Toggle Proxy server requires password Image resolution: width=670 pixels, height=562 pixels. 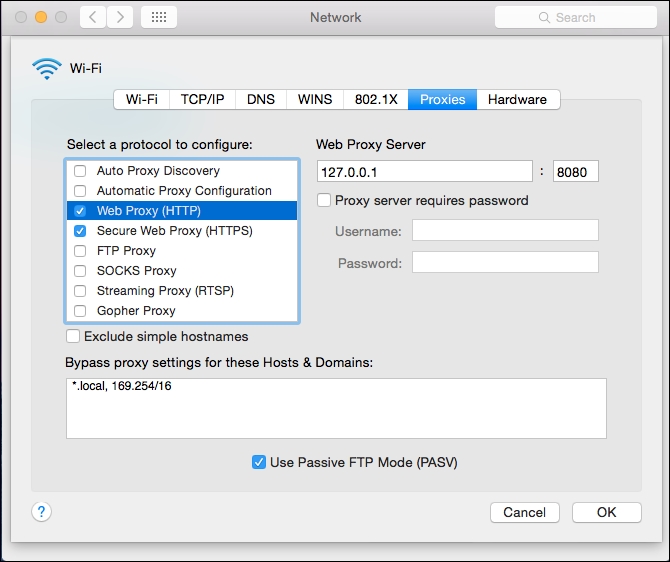click(x=323, y=200)
